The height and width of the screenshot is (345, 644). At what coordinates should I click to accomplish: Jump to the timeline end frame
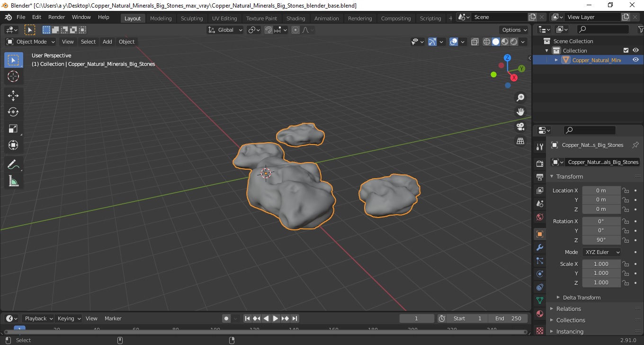click(295, 318)
